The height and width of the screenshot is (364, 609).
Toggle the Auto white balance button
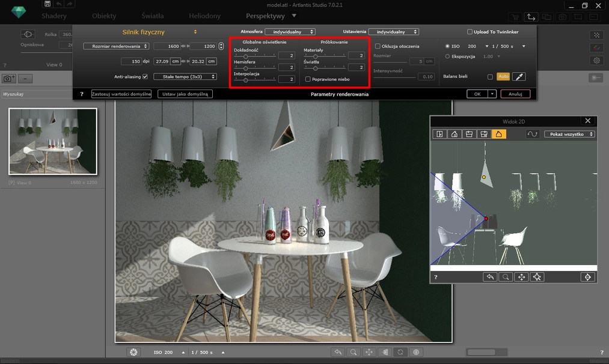tap(503, 76)
